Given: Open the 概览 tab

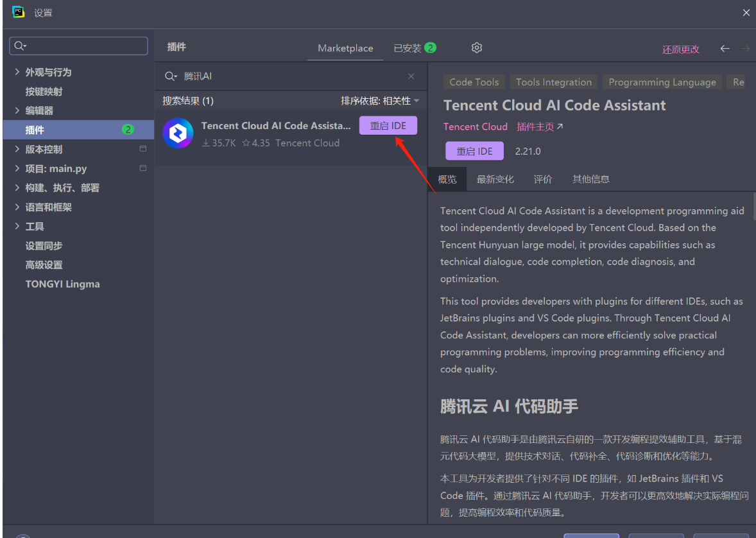Looking at the screenshot, I should coord(447,180).
